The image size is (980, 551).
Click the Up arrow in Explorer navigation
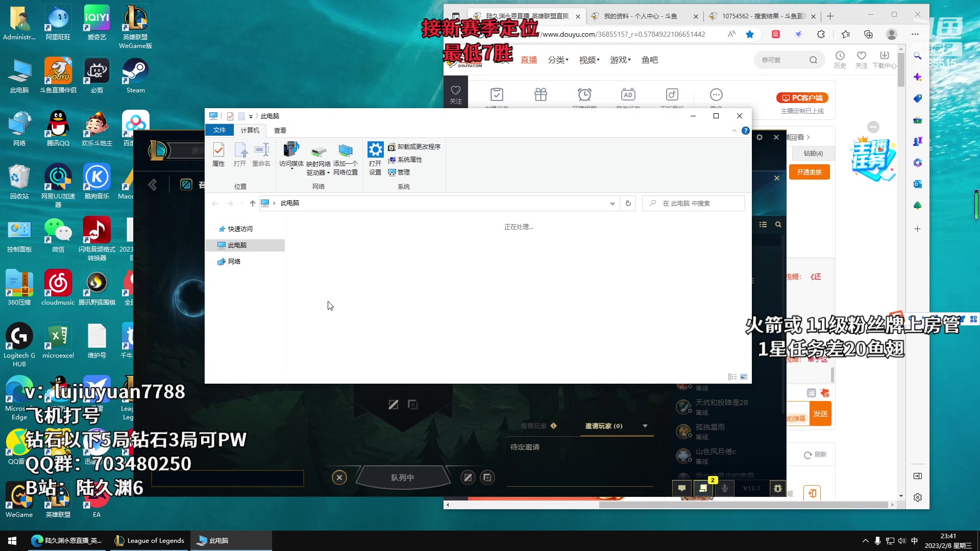(x=253, y=203)
